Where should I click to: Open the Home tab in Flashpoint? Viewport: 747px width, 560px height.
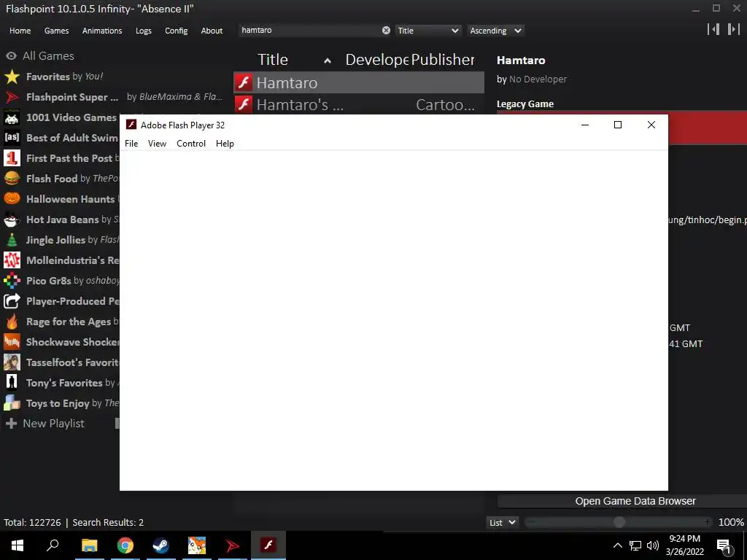(20, 31)
